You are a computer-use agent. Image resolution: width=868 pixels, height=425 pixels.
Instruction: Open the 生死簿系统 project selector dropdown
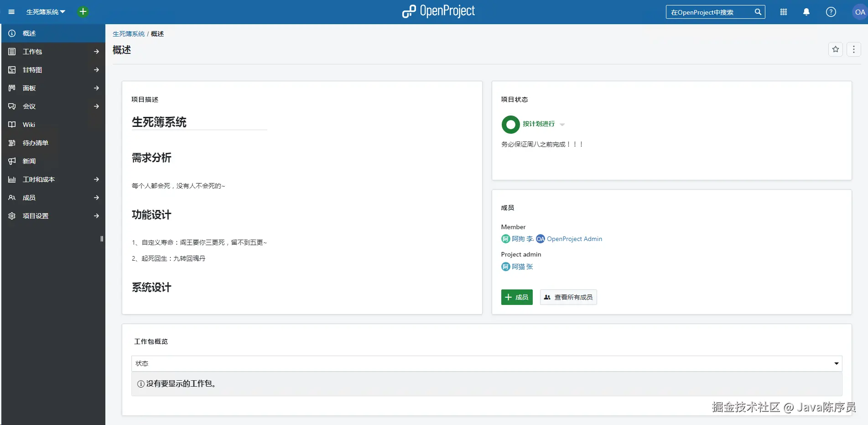pyautogui.click(x=46, y=12)
